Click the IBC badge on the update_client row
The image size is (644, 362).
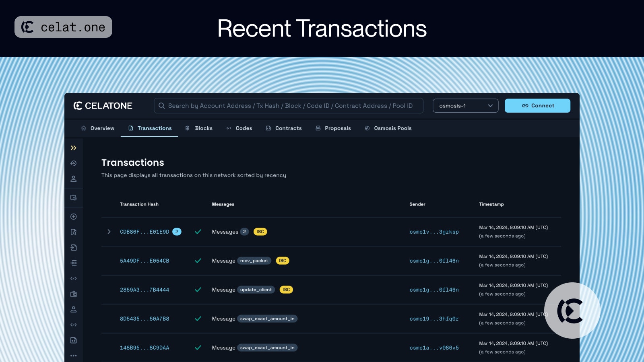286,290
